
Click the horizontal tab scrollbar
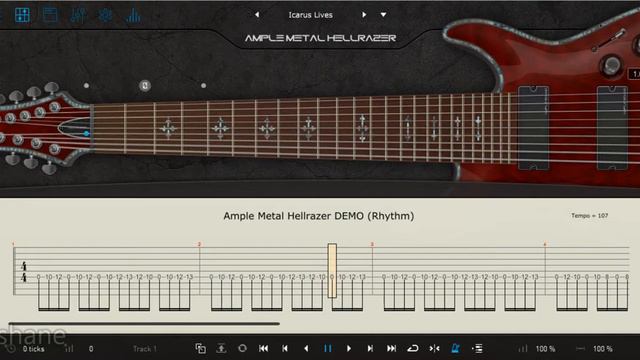pos(144,324)
